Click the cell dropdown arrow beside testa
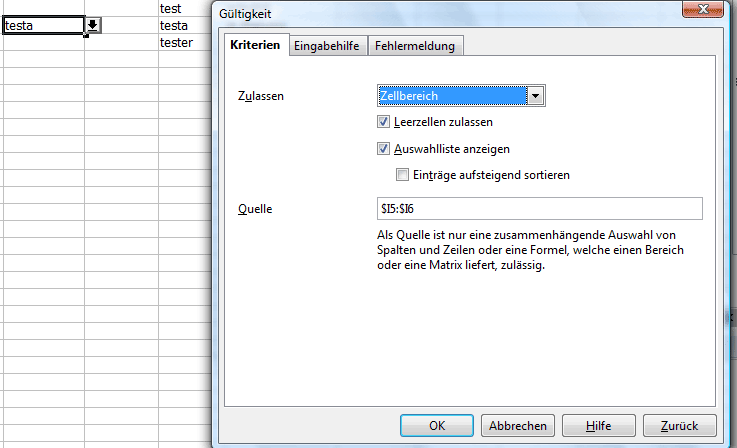Screen dimensions: 737x448 coord(92,26)
